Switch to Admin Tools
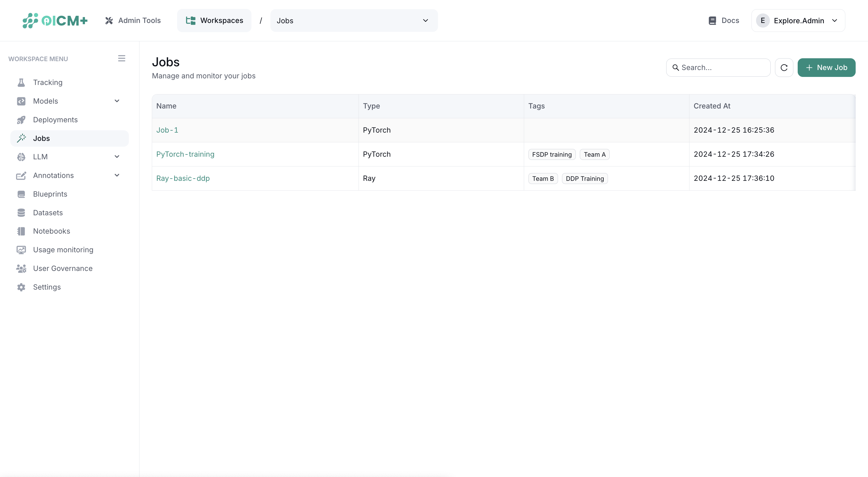This screenshot has height=477, width=868. pos(133,20)
